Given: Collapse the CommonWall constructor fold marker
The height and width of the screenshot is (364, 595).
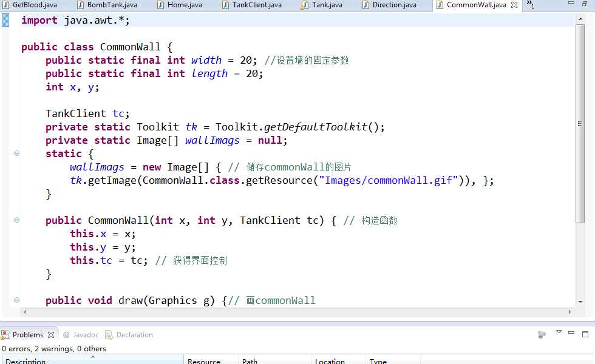Looking at the screenshot, I should 17,220.
